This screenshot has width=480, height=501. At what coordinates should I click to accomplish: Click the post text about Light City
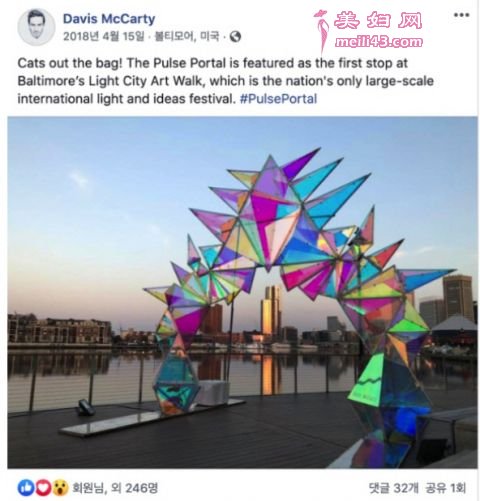click(x=226, y=81)
